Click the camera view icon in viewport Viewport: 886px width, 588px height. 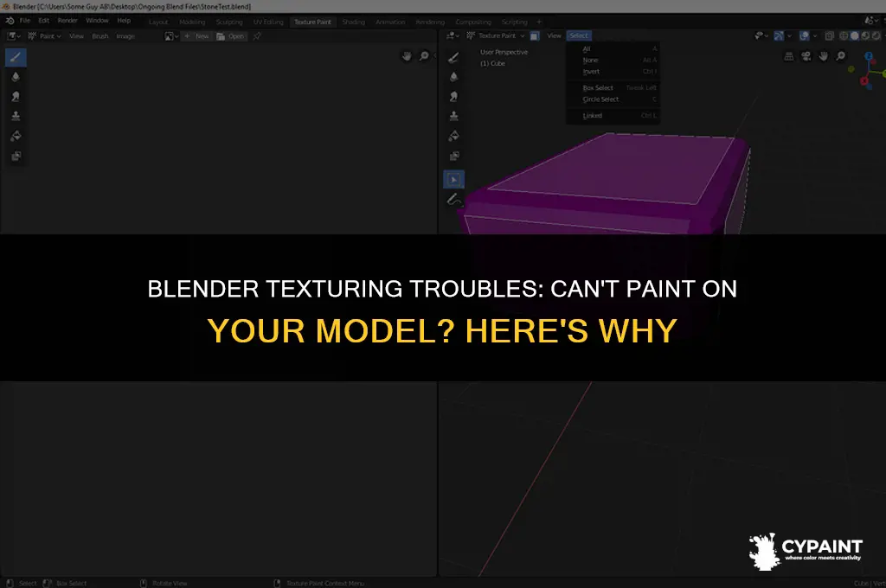point(806,56)
